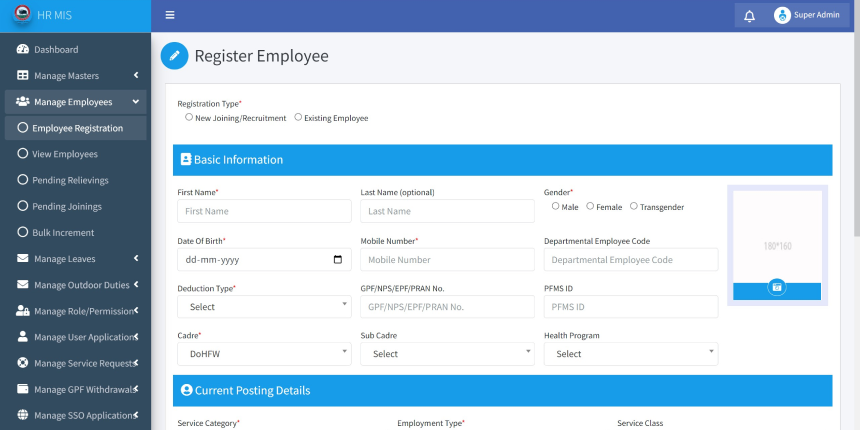Viewport: 860px width, 430px height.
Task: Open the notifications bell icon
Action: click(749, 16)
